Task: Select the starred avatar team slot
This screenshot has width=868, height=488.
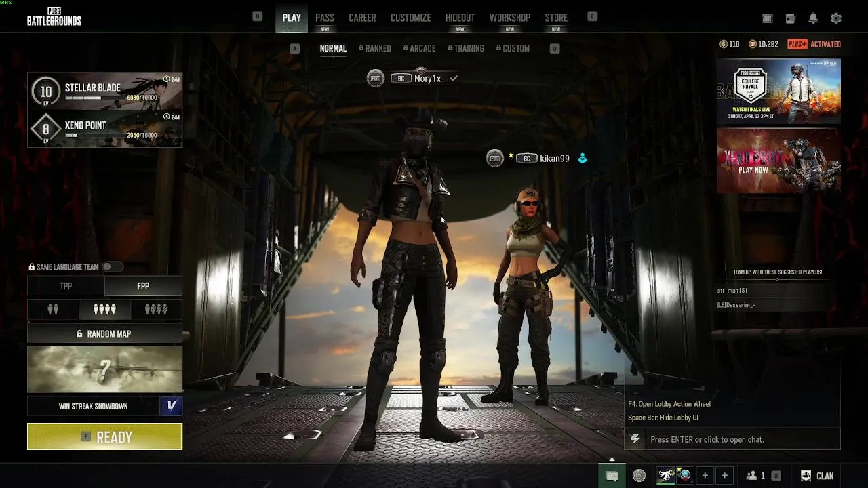Action: pyautogui.click(x=684, y=476)
